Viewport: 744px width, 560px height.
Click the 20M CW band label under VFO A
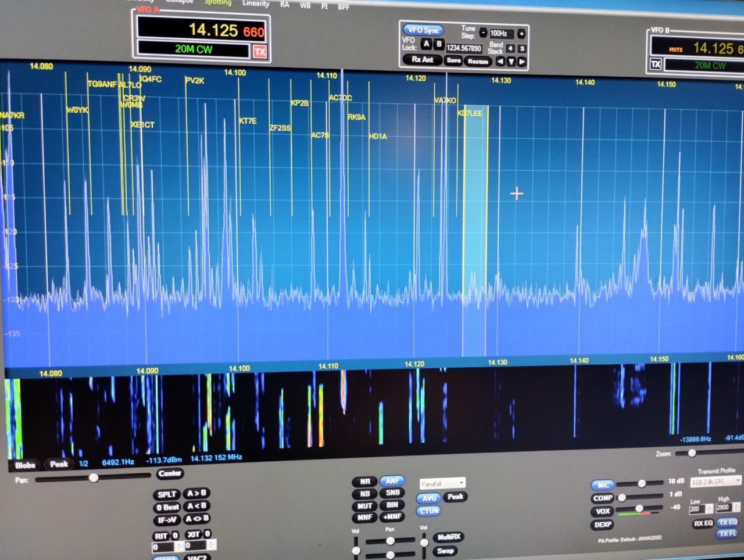pyautogui.click(x=194, y=49)
